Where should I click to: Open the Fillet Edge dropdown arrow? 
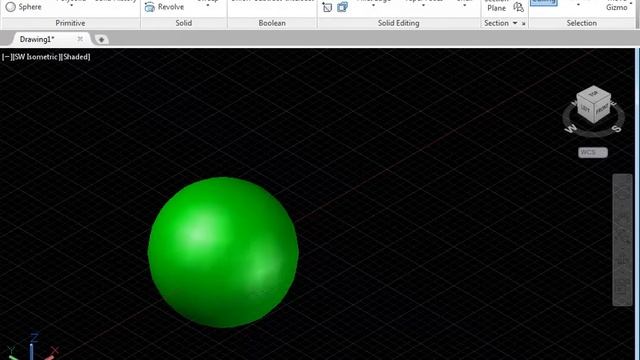coord(373,5)
